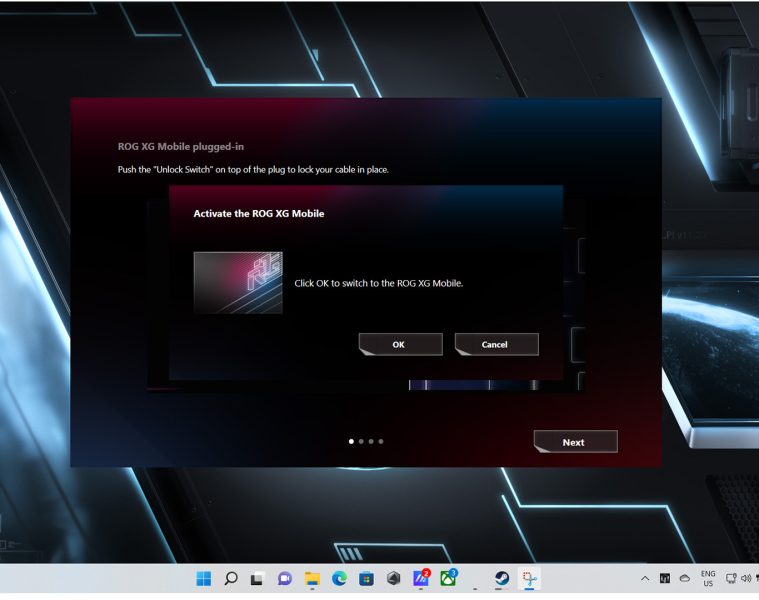This screenshot has width=759, height=600.
Task: Click the OneDrive cloud tray icon
Action: pyautogui.click(x=684, y=578)
